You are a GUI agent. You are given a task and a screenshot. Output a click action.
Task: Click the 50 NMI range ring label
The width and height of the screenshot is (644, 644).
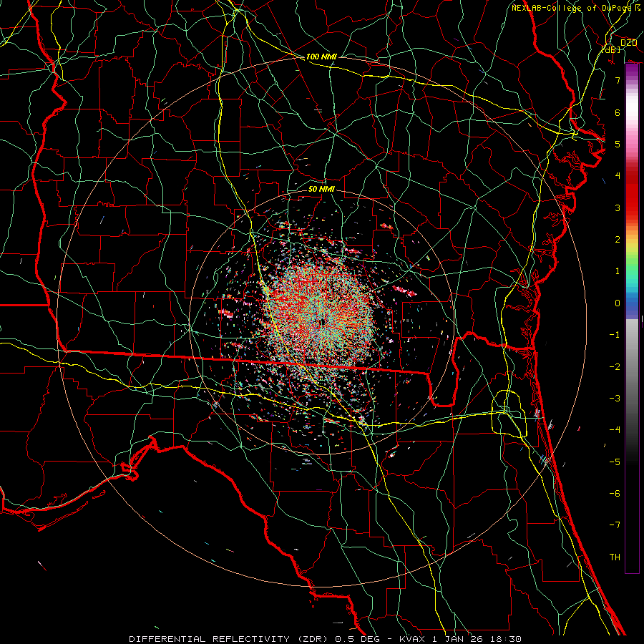click(x=321, y=189)
